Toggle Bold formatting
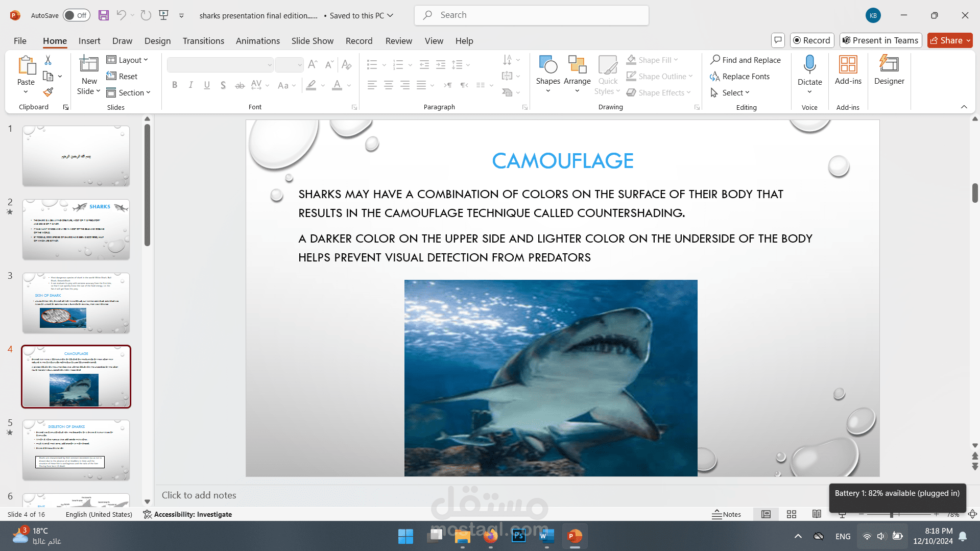This screenshot has width=980, height=551. point(175,85)
